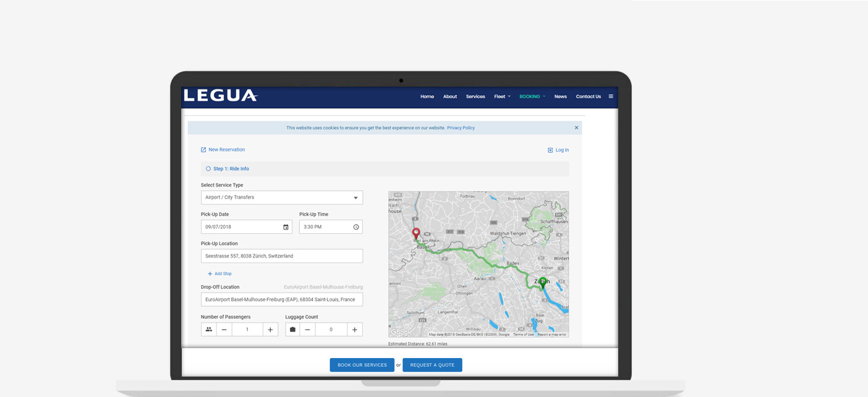The height and width of the screenshot is (397, 868).
Task: Expand the BOOKING menu
Action: [x=532, y=96]
